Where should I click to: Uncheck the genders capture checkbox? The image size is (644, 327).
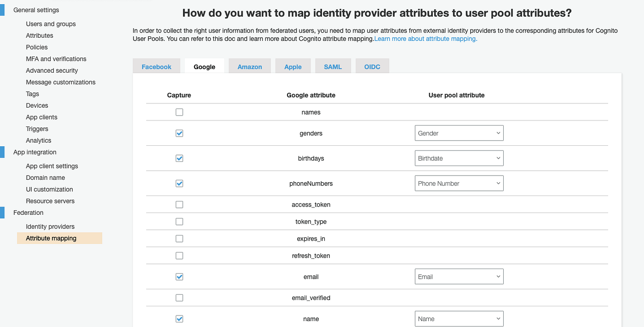(179, 133)
